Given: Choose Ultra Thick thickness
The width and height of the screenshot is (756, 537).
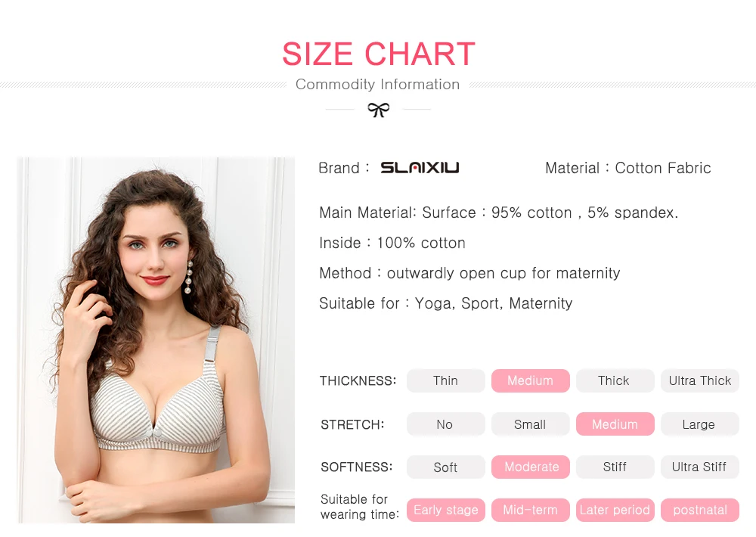Looking at the screenshot, I should click(699, 380).
